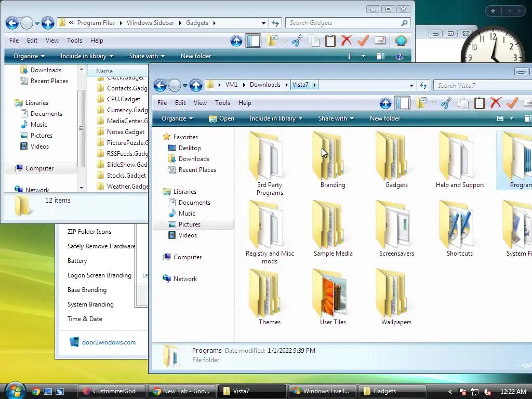The image size is (532, 399).
Task: Open Edit menu in Gadgets window
Action: (x=32, y=41)
